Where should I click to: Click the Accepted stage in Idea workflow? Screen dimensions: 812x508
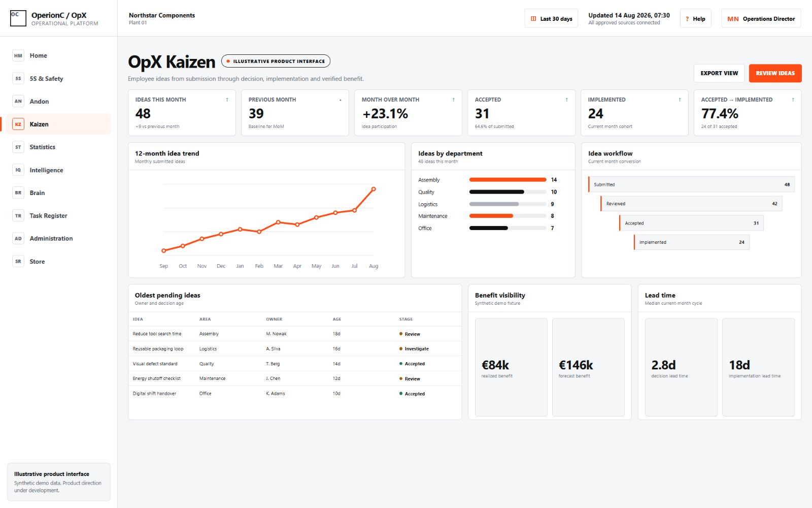(691, 223)
